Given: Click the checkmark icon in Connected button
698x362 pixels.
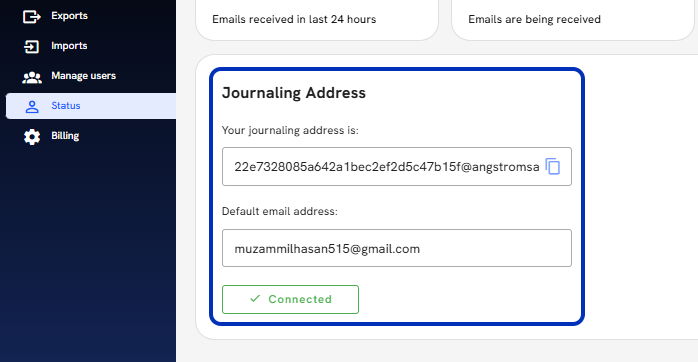Looking at the screenshot, I should pyautogui.click(x=255, y=298).
